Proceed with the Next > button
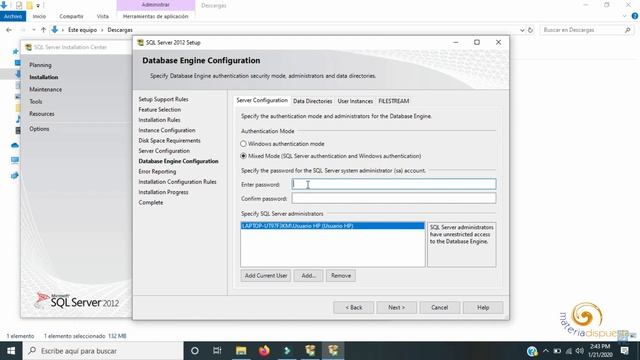Image resolution: width=640 pixels, height=360 pixels. [x=396, y=307]
